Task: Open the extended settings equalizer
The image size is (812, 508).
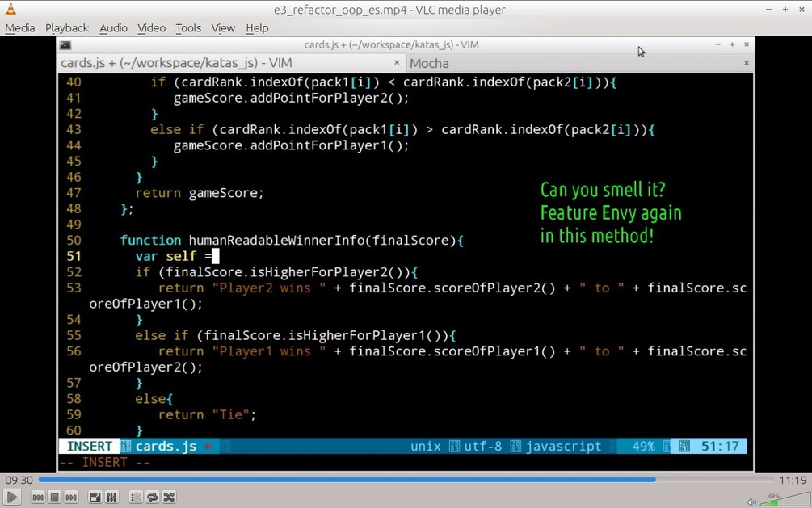Action: click(x=111, y=498)
